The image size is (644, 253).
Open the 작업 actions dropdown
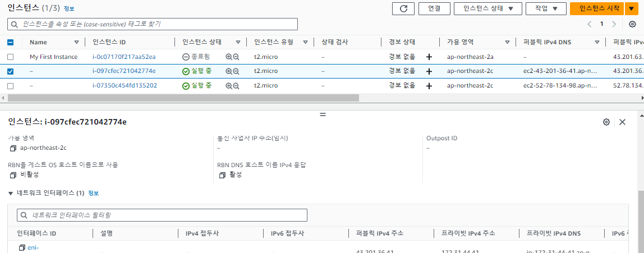pyautogui.click(x=546, y=8)
